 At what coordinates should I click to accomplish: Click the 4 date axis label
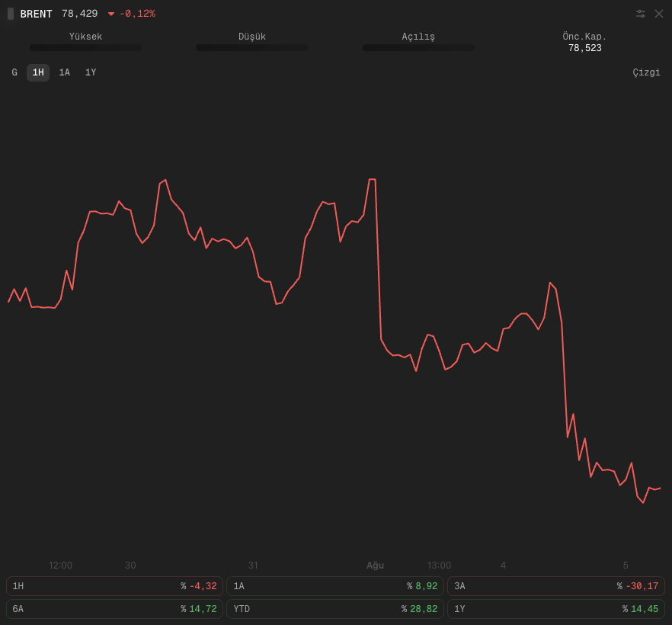pyautogui.click(x=503, y=565)
